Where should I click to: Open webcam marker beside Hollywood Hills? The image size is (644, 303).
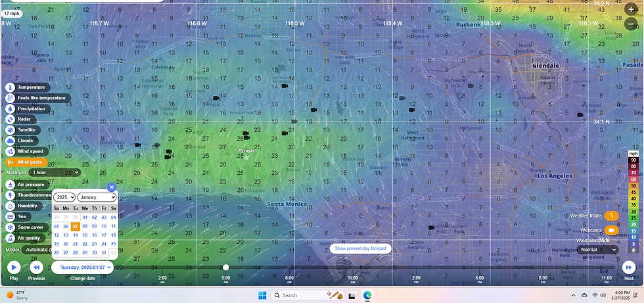[471, 86]
